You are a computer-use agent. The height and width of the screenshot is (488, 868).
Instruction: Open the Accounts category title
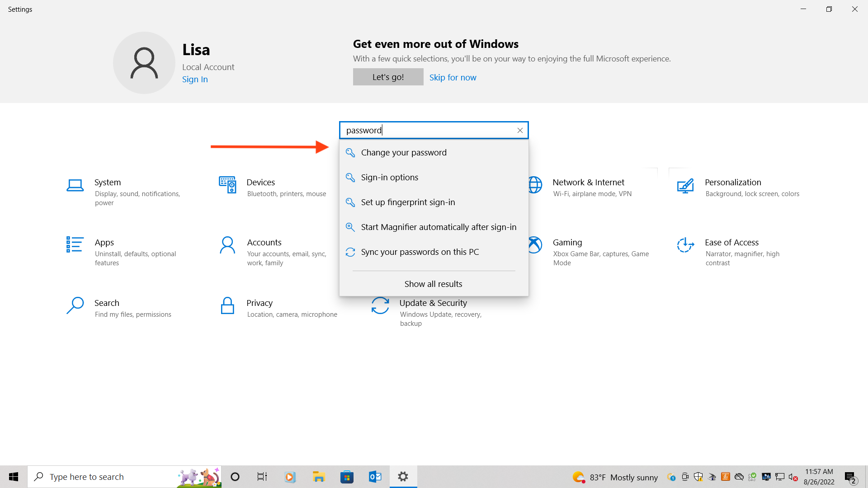click(264, 242)
